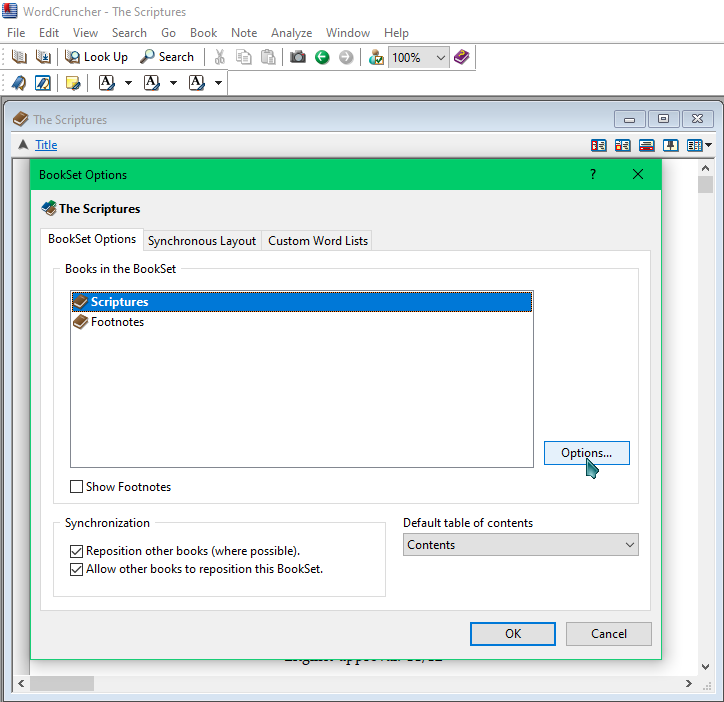Click the yellow square pane layout icon
This screenshot has width=724, height=702.
click(x=623, y=145)
